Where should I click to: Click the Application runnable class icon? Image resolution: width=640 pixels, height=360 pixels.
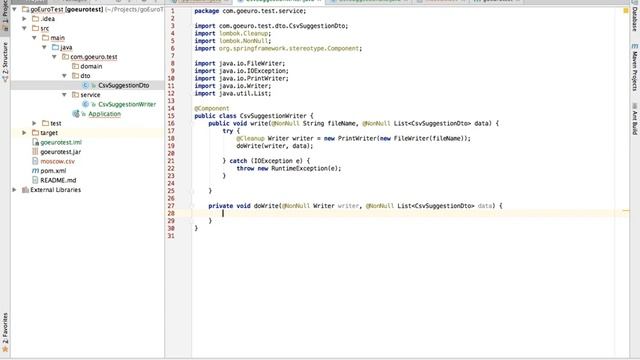76,113
